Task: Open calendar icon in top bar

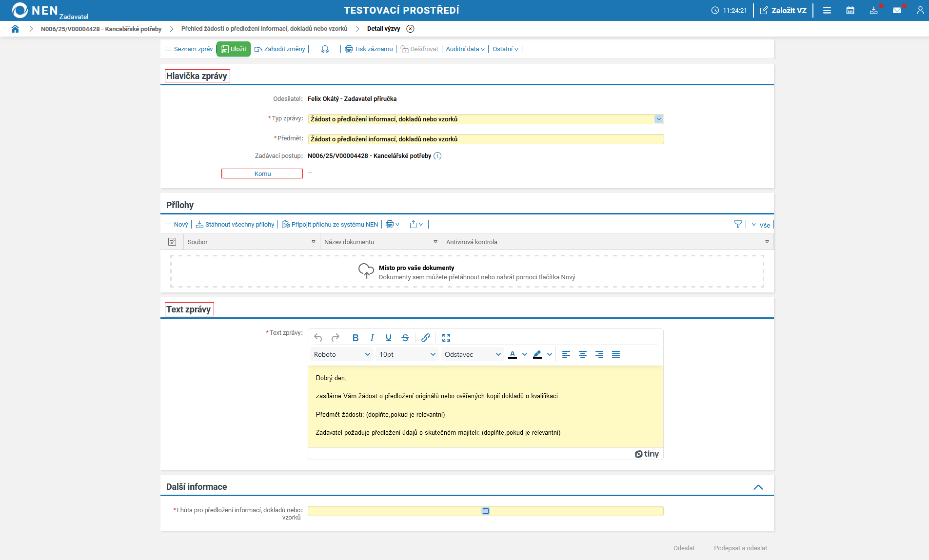Action: coord(850,10)
